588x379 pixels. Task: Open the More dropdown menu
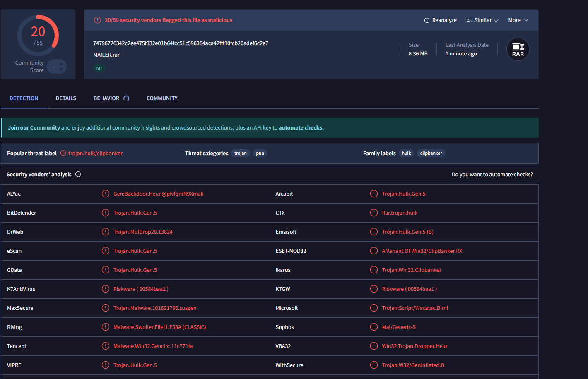[x=518, y=20]
